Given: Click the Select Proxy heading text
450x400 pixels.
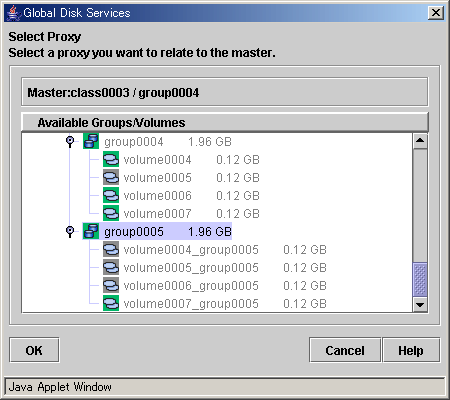Looking at the screenshot, I should click(45, 37).
